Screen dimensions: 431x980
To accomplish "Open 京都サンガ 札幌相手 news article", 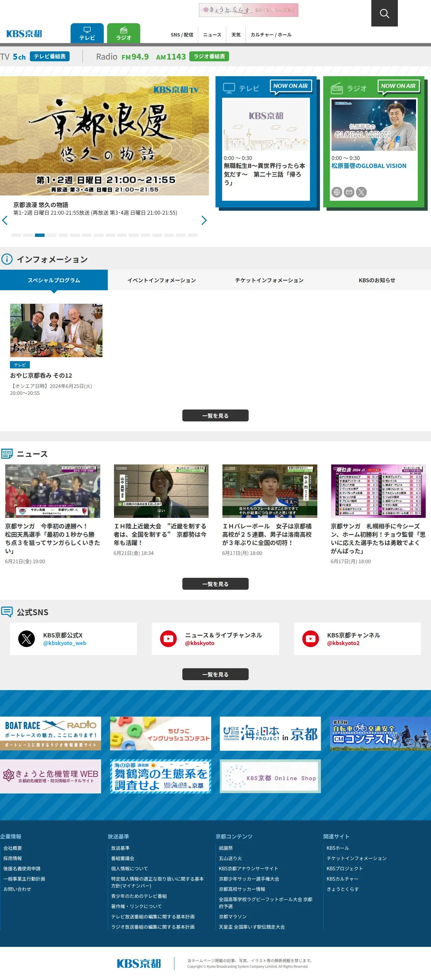I will [x=378, y=538].
